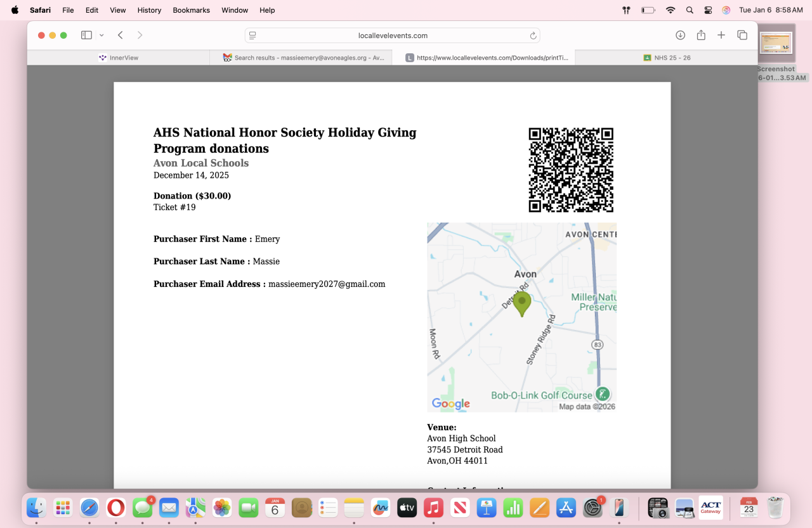Open System Settings from the Dock

pyautogui.click(x=593, y=508)
